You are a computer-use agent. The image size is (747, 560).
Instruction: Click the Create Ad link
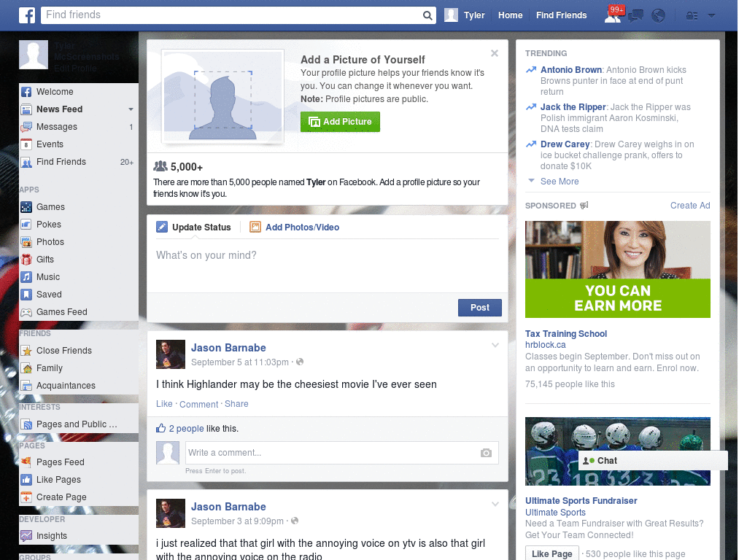[690, 205]
